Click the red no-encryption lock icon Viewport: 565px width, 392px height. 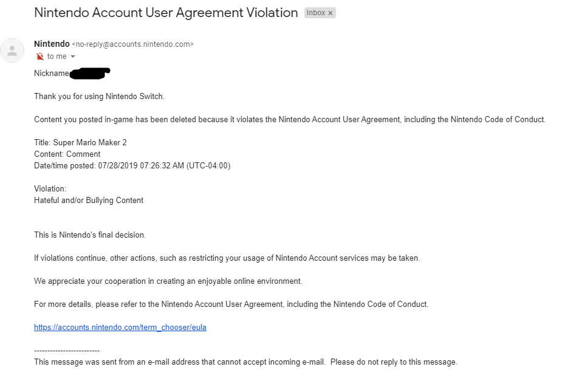[x=40, y=57]
